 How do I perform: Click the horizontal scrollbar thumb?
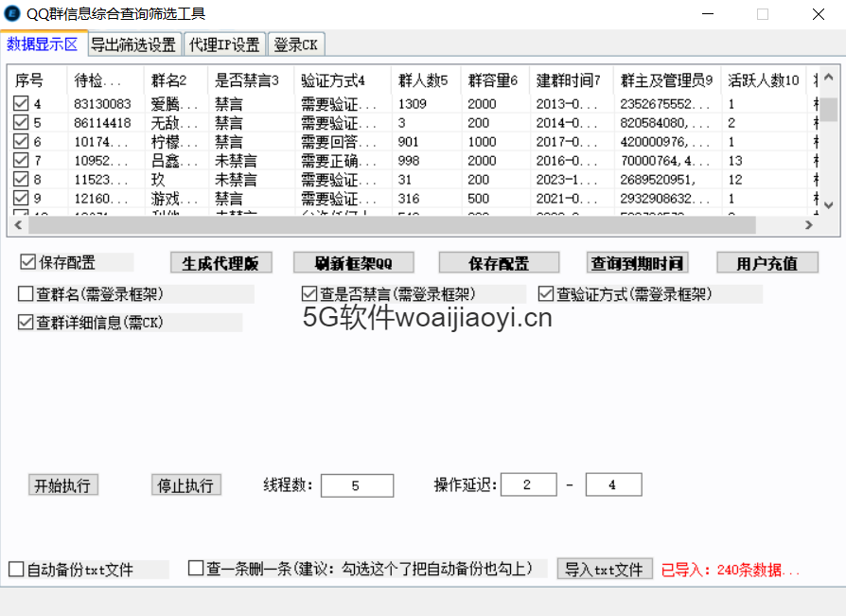click(x=393, y=225)
